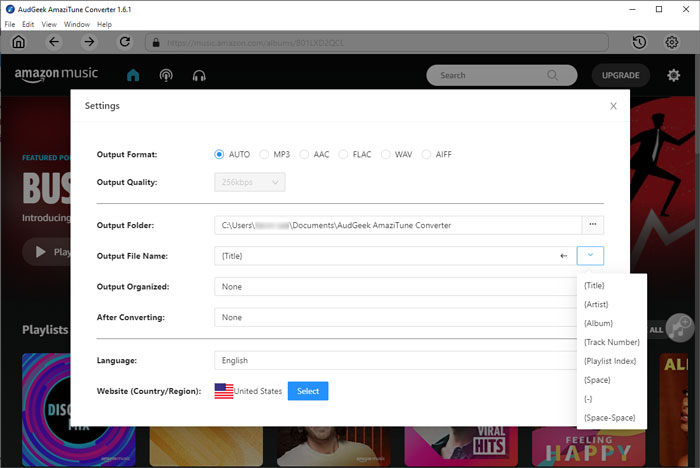This screenshot has height=468, width=700.
Task: Close the Settings dialog with X
Action: [x=613, y=106]
